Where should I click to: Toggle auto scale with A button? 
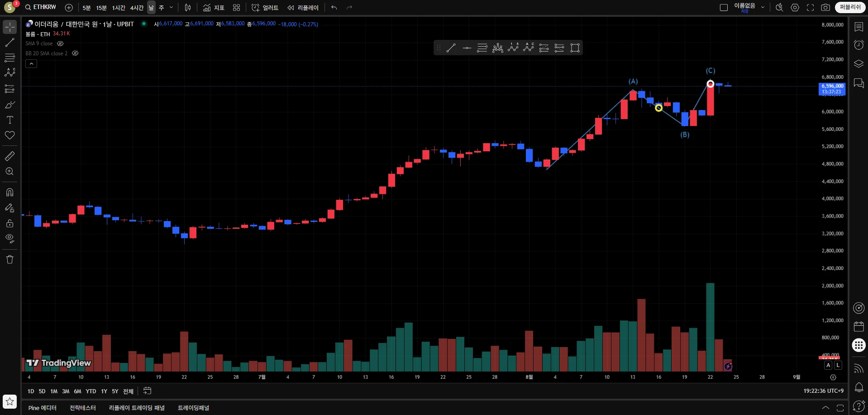point(828,365)
